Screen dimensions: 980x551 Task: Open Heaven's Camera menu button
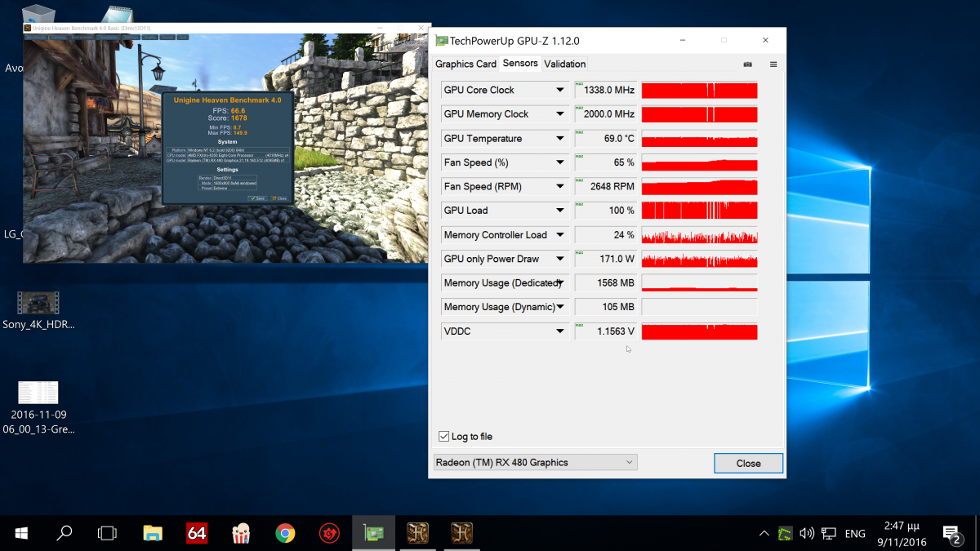(59, 37)
